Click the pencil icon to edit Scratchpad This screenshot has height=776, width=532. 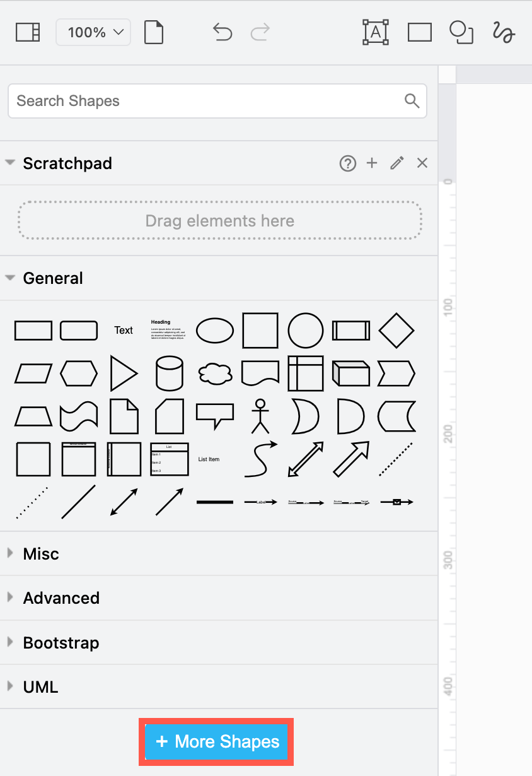pyautogui.click(x=396, y=163)
